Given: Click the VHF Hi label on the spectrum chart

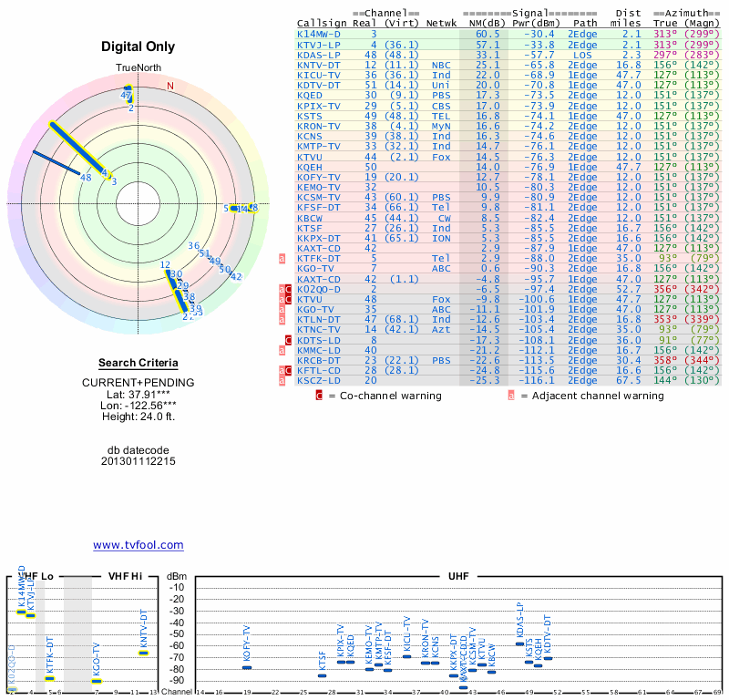Looking at the screenshot, I should 125,576.
